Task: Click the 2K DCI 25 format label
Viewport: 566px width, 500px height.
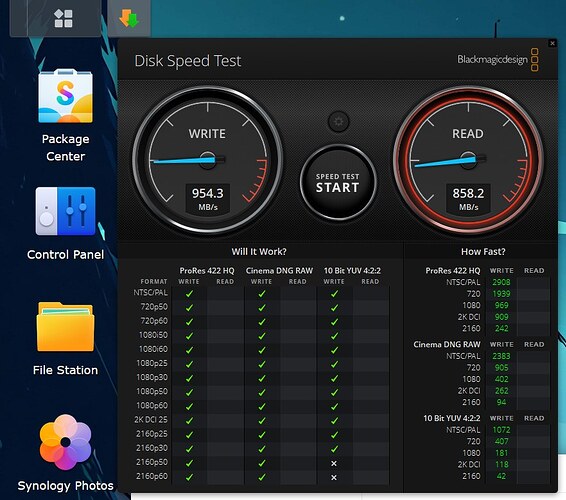Action: pos(151,419)
